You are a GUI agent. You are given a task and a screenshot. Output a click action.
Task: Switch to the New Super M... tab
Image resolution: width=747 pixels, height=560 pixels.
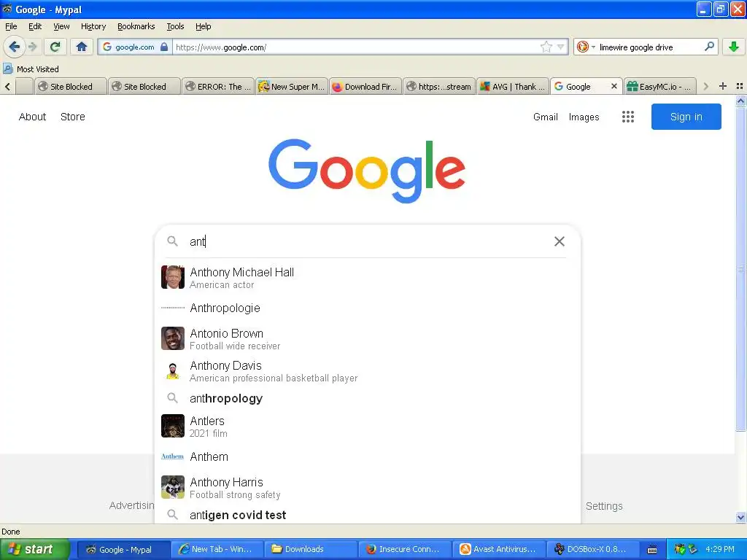[x=292, y=86]
